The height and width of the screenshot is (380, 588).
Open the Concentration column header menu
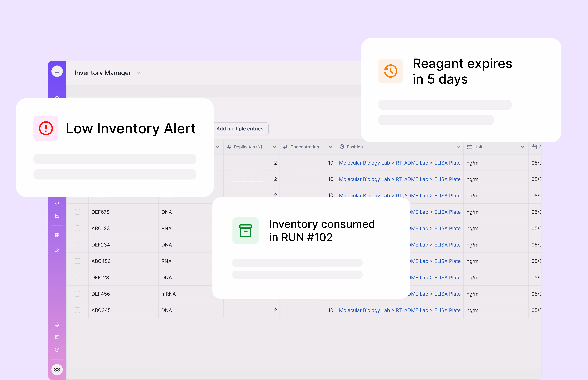tap(330, 147)
